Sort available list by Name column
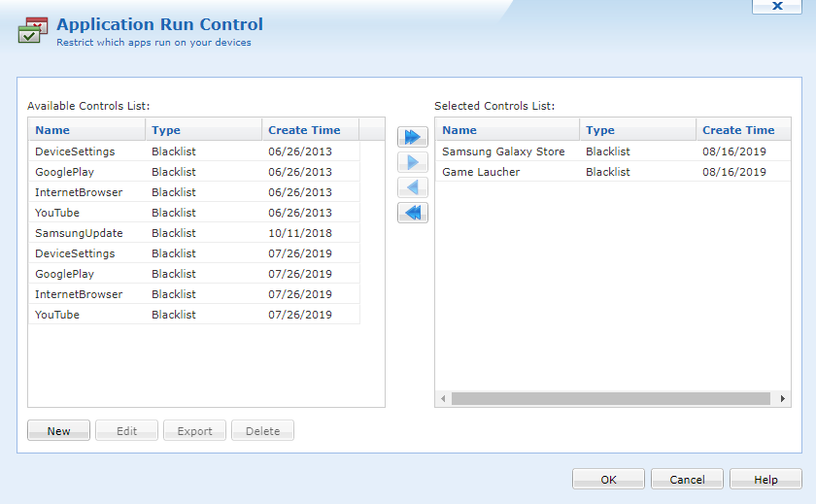This screenshot has width=816, height=504. click(x=86, y=130)
